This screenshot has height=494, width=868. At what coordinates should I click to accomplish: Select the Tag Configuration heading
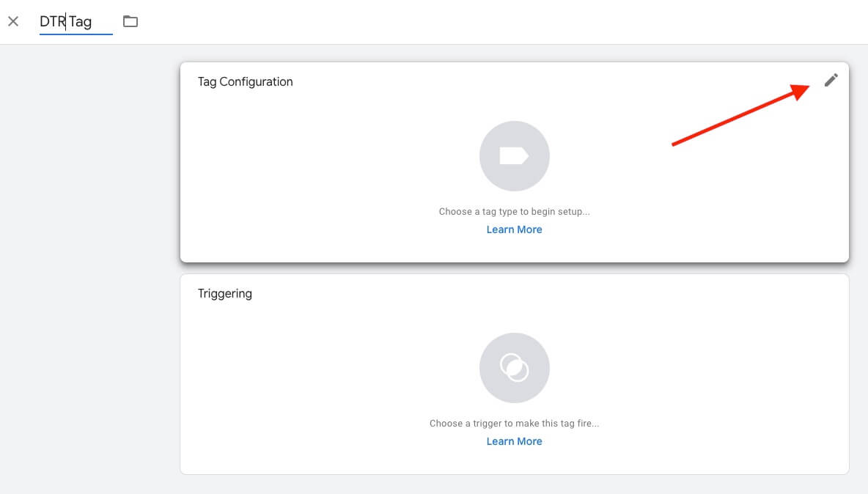tap(244, 81)
